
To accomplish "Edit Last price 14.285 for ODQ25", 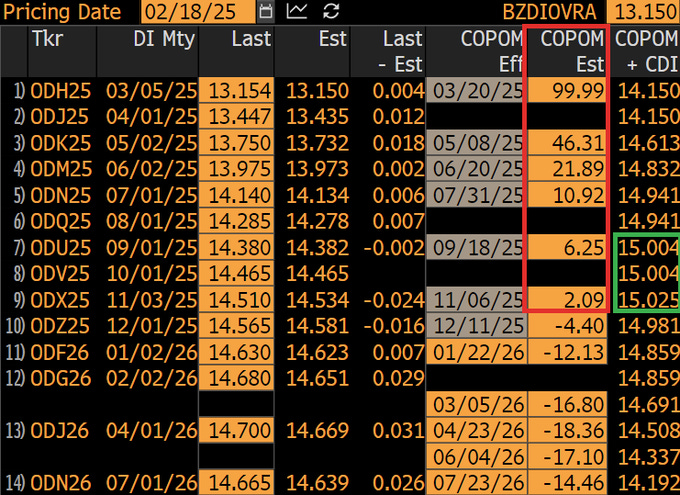I will point(236,221).
